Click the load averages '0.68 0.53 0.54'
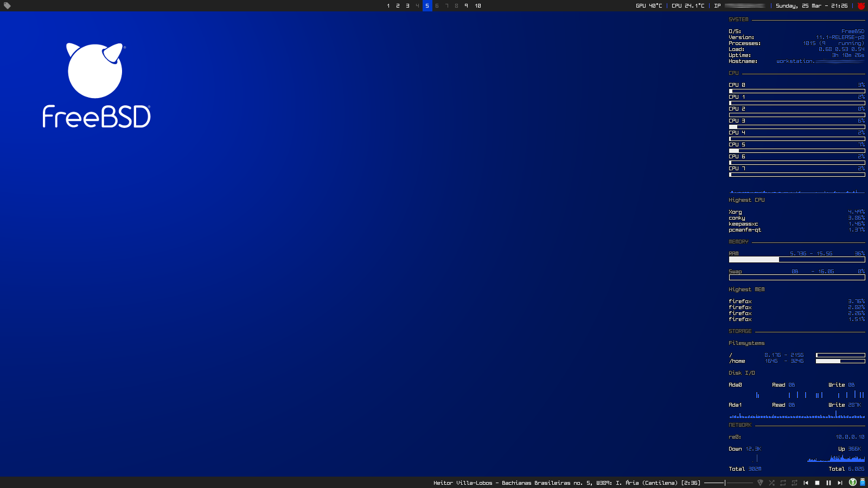This screenshot has height=488, width=868. click(841, 49)
